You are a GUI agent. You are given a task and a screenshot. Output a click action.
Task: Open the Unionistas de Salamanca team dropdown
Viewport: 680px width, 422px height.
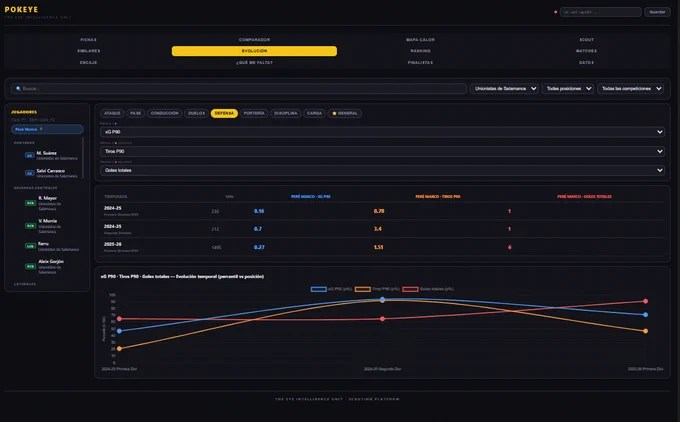pyautogui.click(x=504, y=88)
